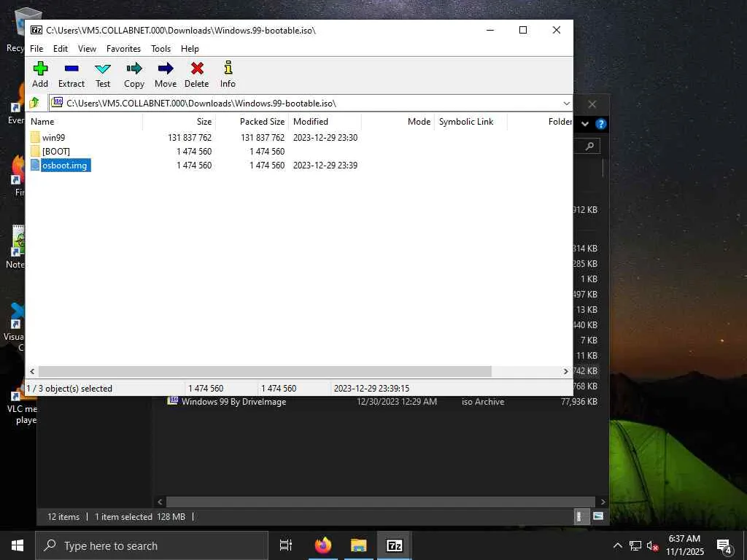Click Windows 99 By DriveImage in Explorer
Viewport: 747px width, 560px height.
(x=234, y=402)
